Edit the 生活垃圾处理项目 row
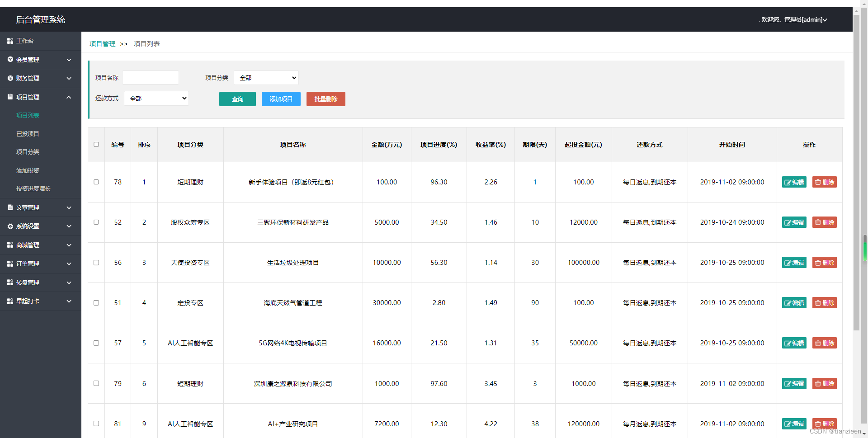868x438 pixels. [794, 263]
